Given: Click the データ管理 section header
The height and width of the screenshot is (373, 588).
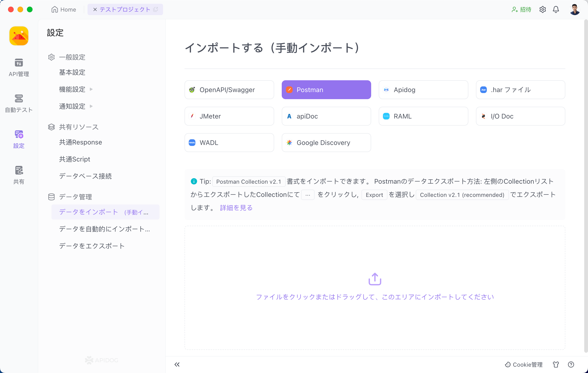Looking at the screenshot, I should [x=70, y=197].
